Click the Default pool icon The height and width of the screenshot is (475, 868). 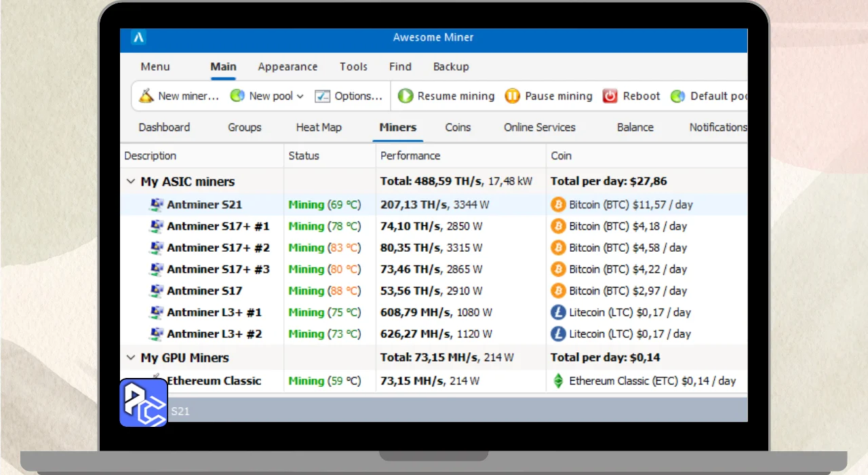click(x=677, y=96)
